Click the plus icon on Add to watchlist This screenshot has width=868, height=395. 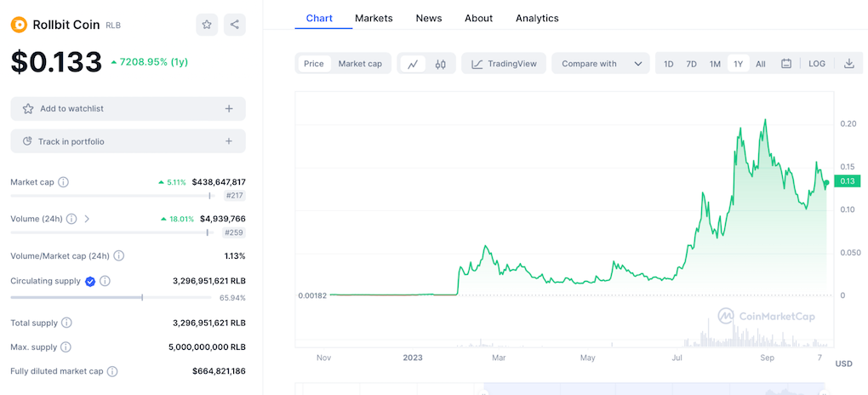229,109
